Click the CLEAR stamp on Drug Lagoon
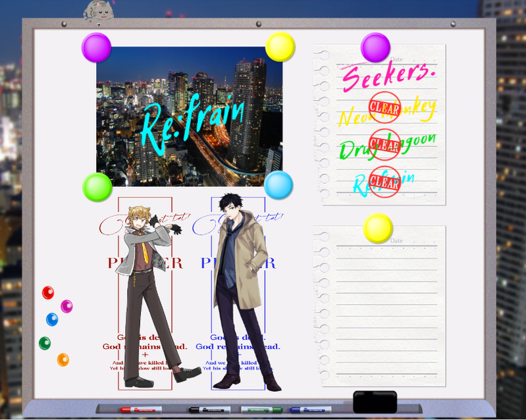Viewport: 526px width, 420px height. pyautogui.click(x=384, y=145)
